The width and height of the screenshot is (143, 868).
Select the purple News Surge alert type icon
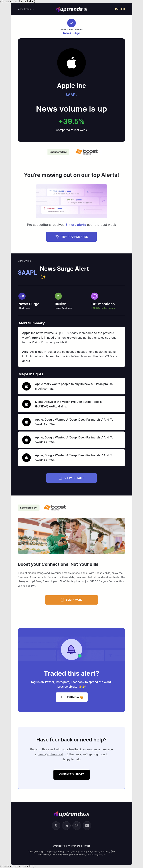[x=22, y=296]
